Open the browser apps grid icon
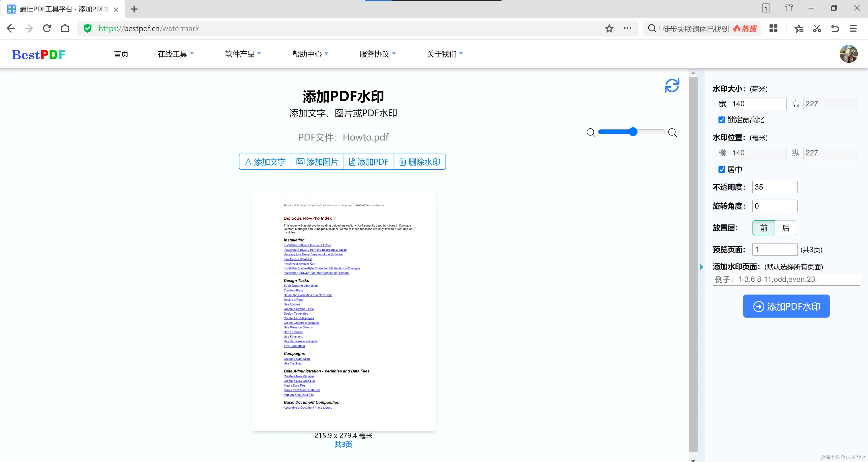 click(773, 29)
